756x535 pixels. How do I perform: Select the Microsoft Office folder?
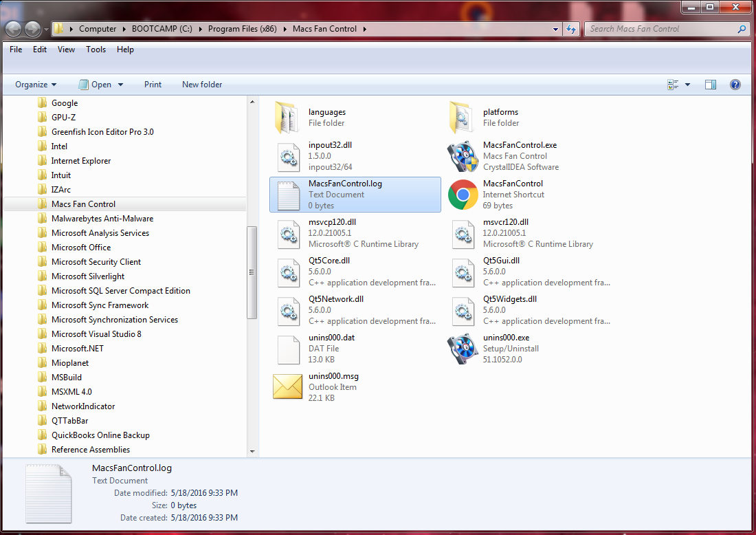[x=81, y=248]
